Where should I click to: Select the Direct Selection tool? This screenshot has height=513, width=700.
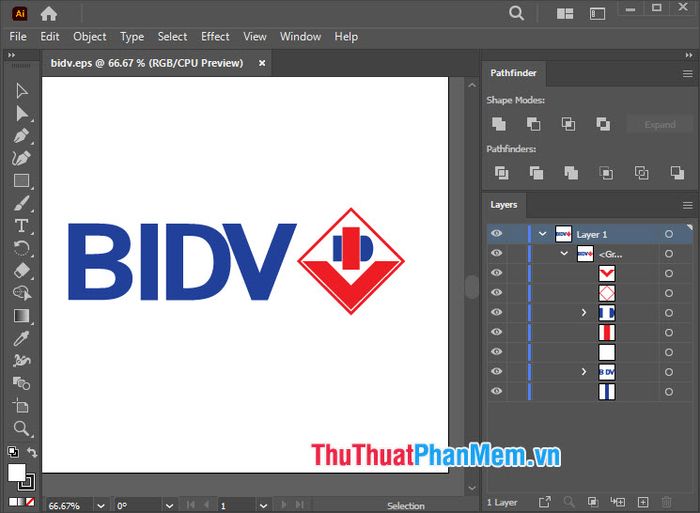(21, 113)
